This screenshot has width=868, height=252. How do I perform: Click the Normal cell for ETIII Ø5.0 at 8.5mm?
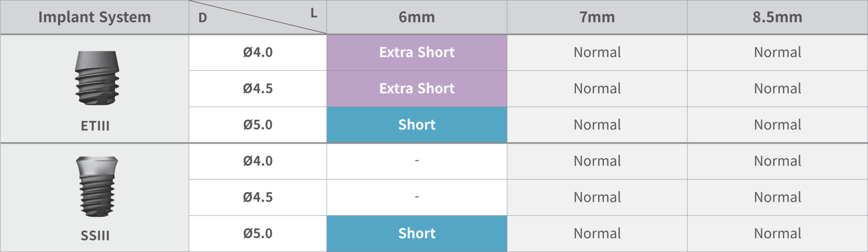777,125
